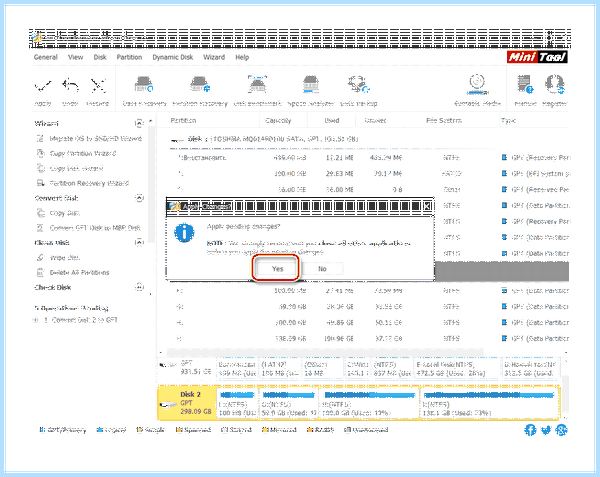Image resolution: width=600 pixels, height=477 pixels.
Task: Sort by the Used column header
Action: point(332,120)
